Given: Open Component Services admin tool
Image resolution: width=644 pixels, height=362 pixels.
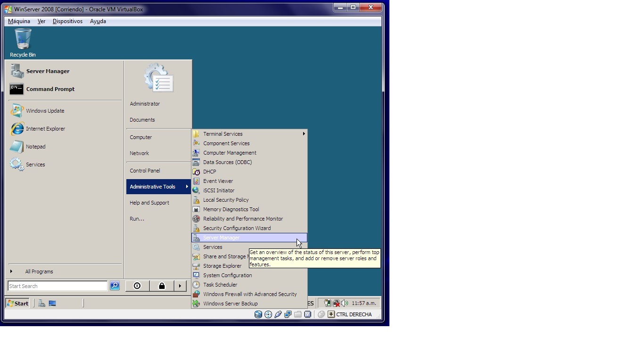Looking at the screenshot, I should (x=249, y=143).
